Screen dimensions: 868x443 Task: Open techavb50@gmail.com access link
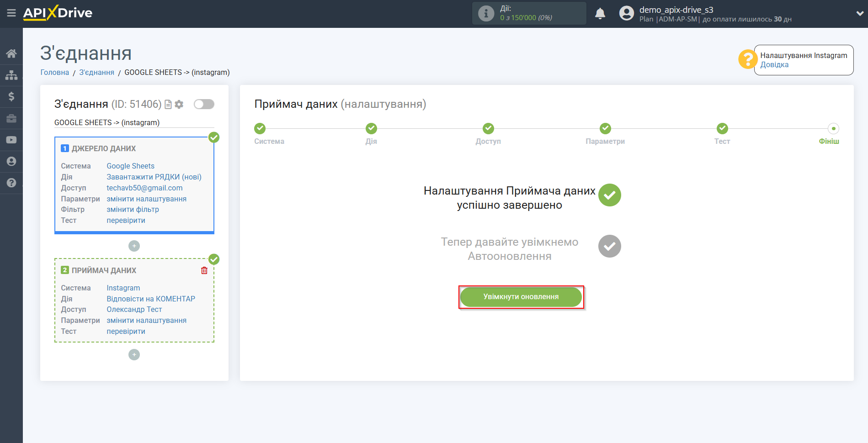click(x=144, y=188)
